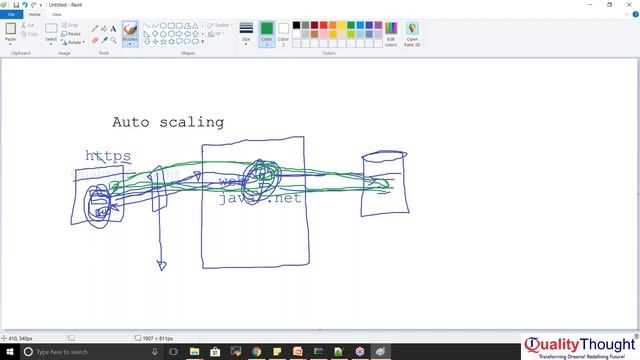This screenshot has height=360, width=640.
Task: Pick the yellow palette color
Action: [x=342, y=25]
